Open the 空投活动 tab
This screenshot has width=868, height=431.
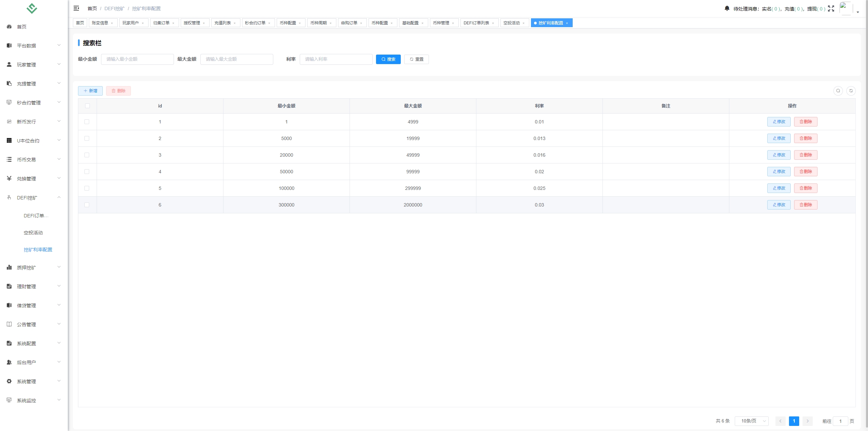tap(510, 23)
